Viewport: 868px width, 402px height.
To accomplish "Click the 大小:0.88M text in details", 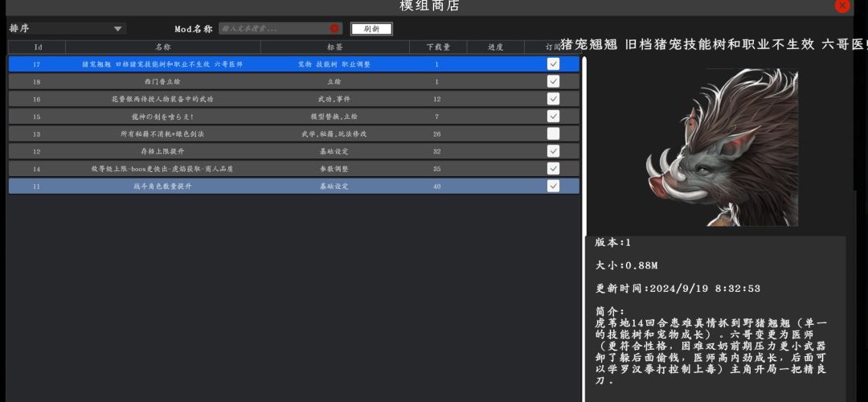I will 626,266.
